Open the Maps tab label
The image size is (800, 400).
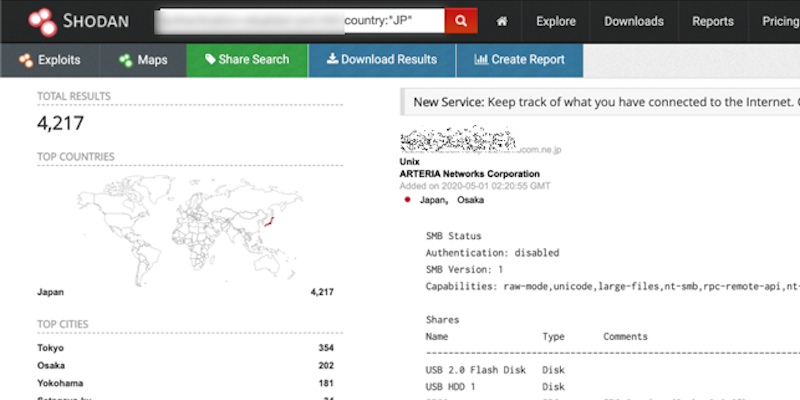(152, 60)
